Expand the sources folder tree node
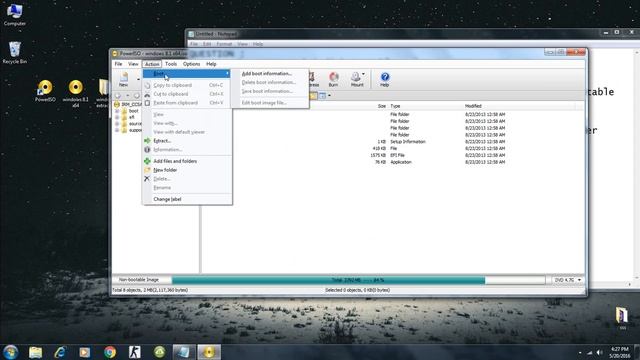This screenshot has width=640, height=360. click(x=117, y=124)
